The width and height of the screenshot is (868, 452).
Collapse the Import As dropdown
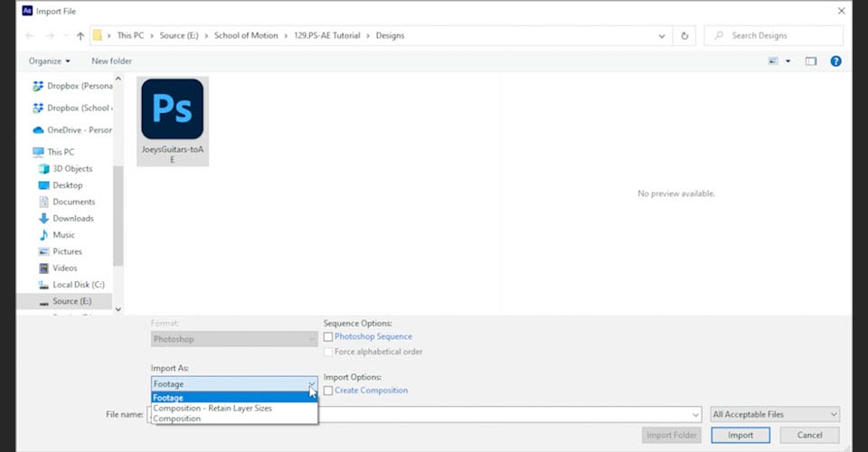click(312, 384)
